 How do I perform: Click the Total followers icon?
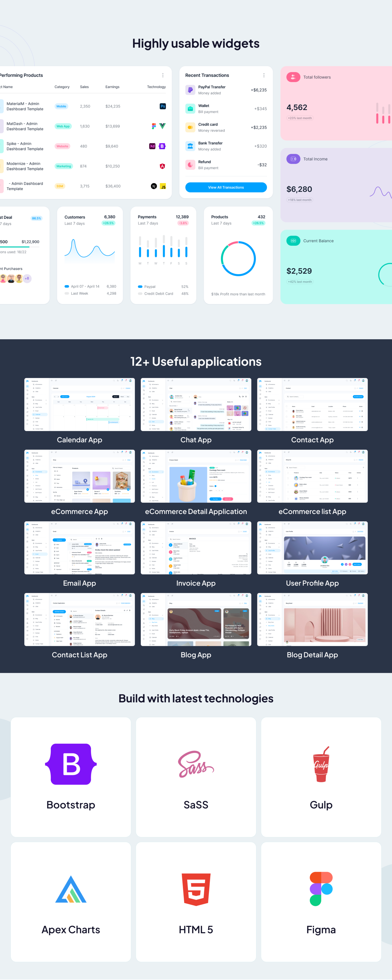pyautogui.click(x=293, y=77)
